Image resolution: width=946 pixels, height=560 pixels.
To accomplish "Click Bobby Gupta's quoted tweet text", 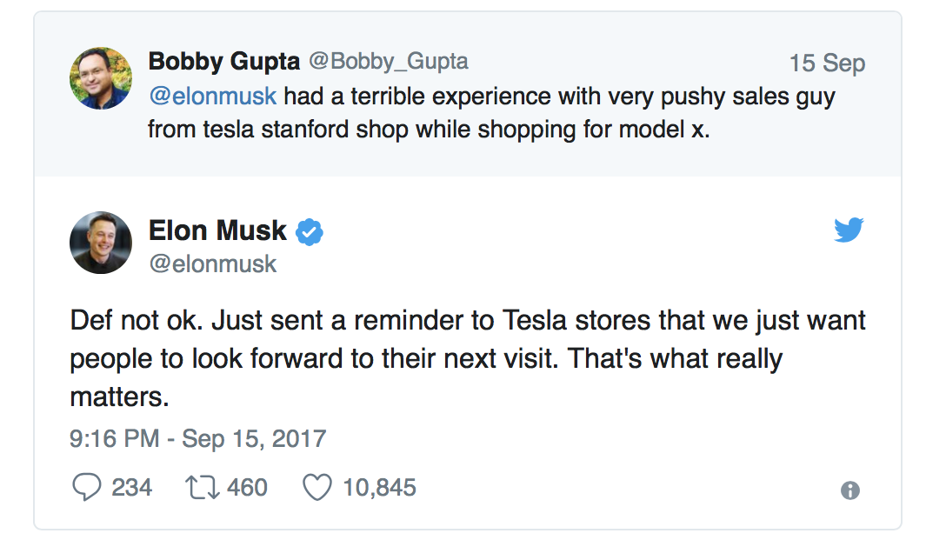I will coord(492,113).
